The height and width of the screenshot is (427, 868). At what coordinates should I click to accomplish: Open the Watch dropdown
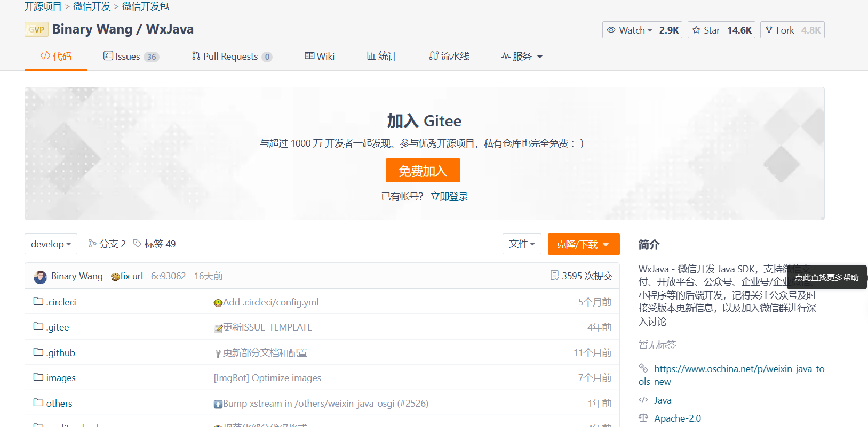pos(629,30)
